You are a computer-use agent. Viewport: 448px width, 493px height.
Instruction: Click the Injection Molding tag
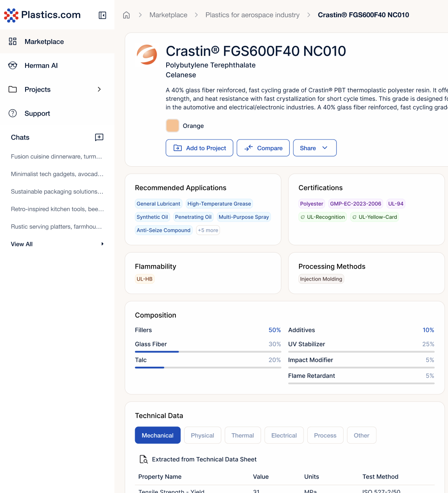pos(321,279)
